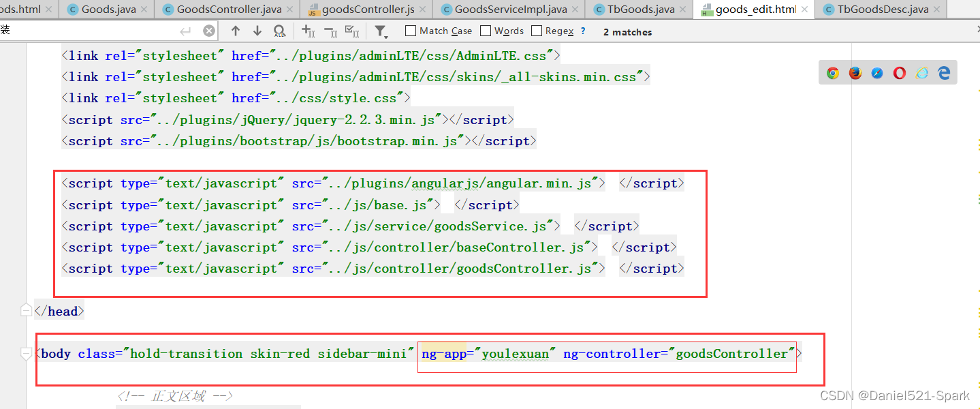Close the Goods.java tab
This screenshot has height=409, width=980.
(145, 10)
